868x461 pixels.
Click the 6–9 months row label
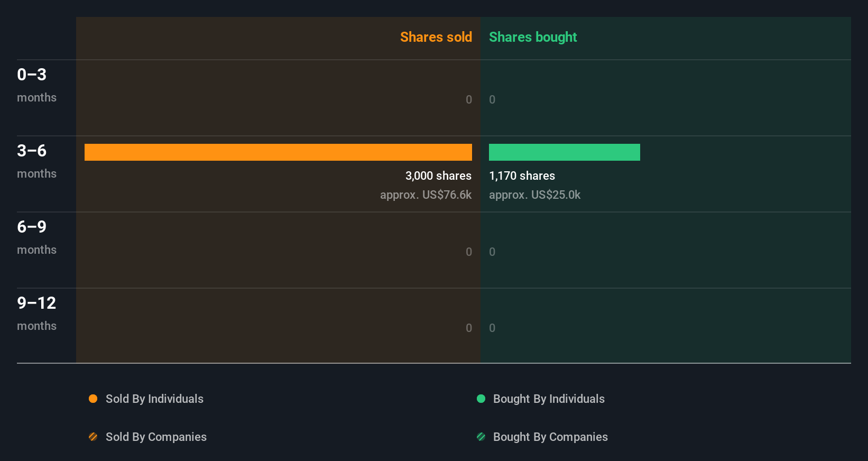point(36,237)
